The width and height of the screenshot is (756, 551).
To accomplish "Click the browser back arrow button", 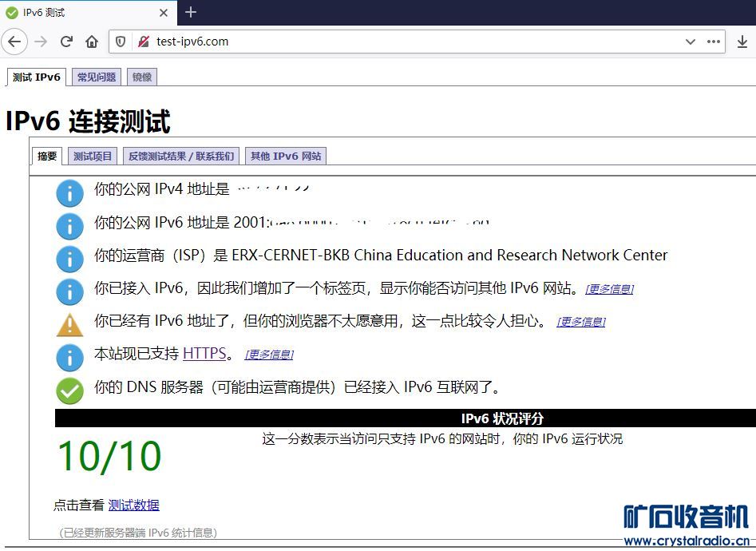I will click(14, 42).
